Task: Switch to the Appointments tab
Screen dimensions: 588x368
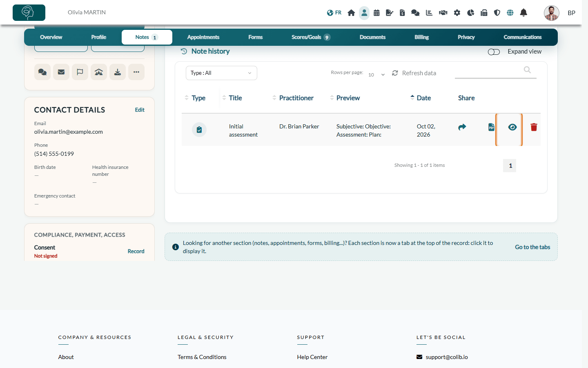Action: 203,37
